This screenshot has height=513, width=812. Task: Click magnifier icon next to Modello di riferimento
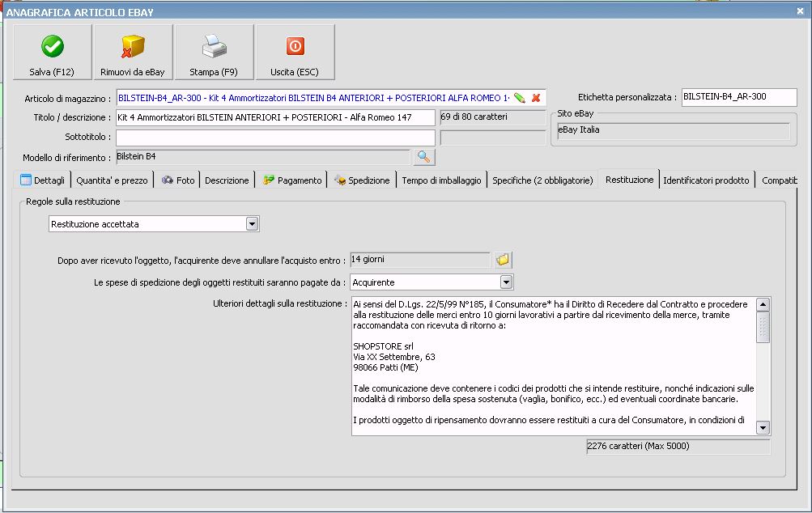click(424, 157)
